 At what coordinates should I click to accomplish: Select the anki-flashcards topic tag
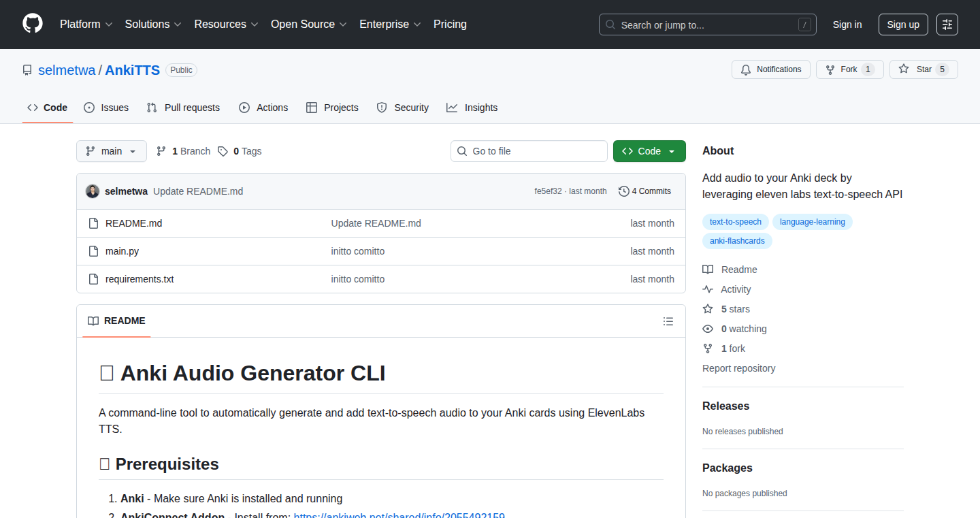[737, 241]
